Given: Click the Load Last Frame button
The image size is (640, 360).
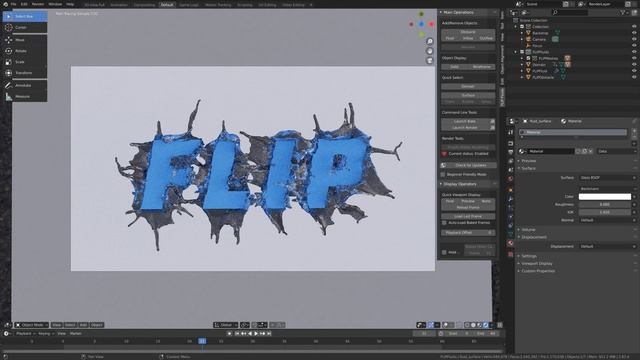Looking at the screenshot, I should (468, 216).
